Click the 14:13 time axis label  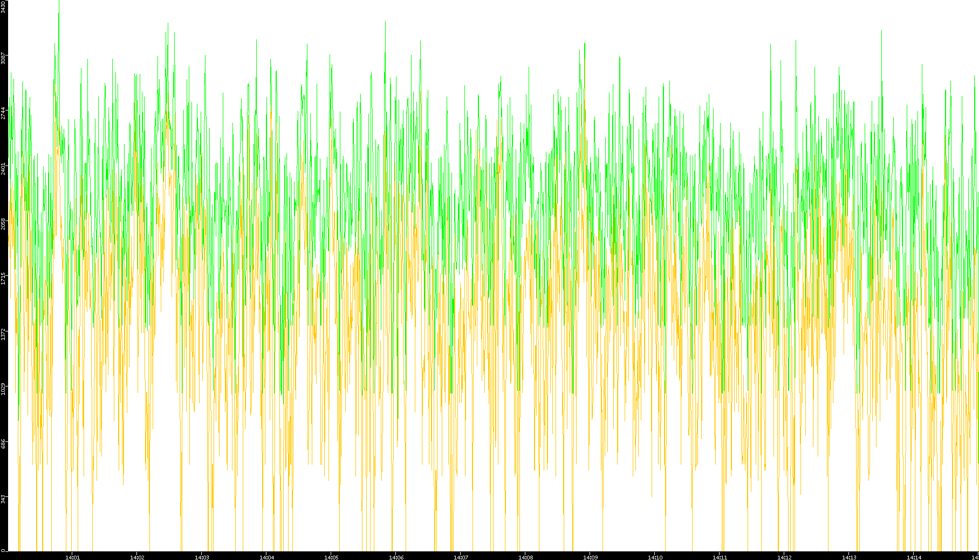[x=849, y=557]
